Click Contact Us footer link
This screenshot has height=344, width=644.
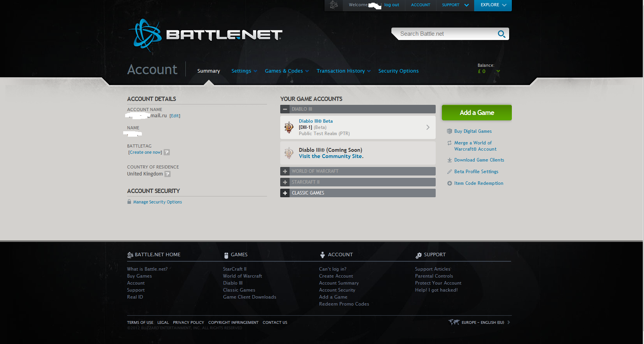(275, 323)
